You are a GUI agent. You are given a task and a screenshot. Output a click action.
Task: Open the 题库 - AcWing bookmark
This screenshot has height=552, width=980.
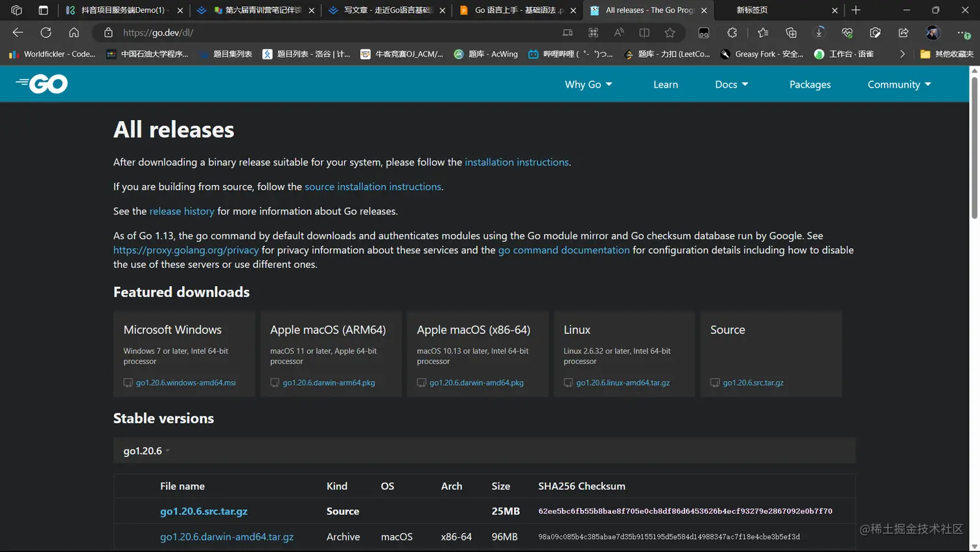(x=486, y=54)
